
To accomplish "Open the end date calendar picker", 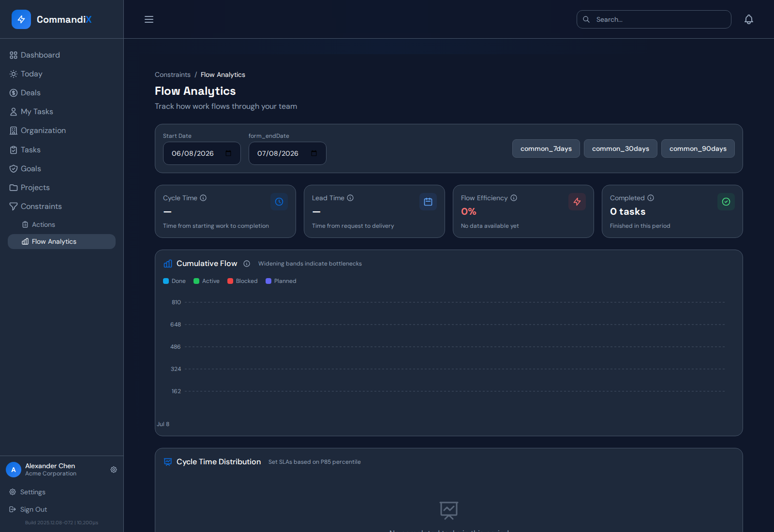I will [314, 153].
